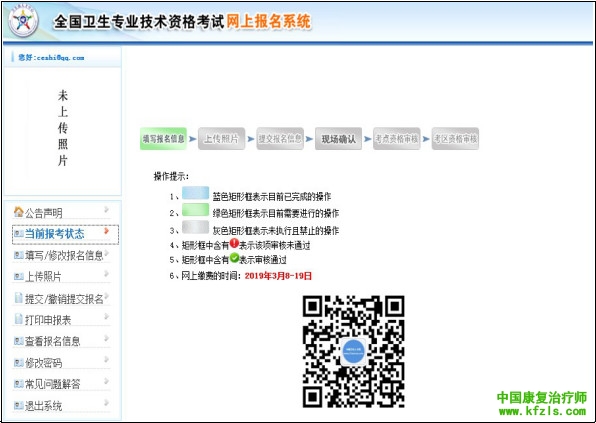Click the red exclamation status icon

(x=234, y=243)
